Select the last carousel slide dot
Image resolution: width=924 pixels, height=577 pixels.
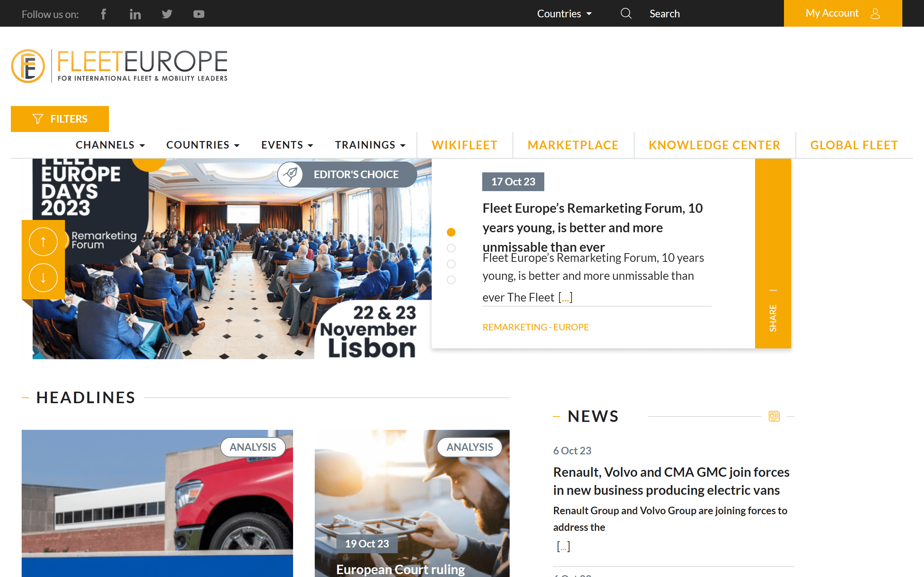[x=451, y=280]
